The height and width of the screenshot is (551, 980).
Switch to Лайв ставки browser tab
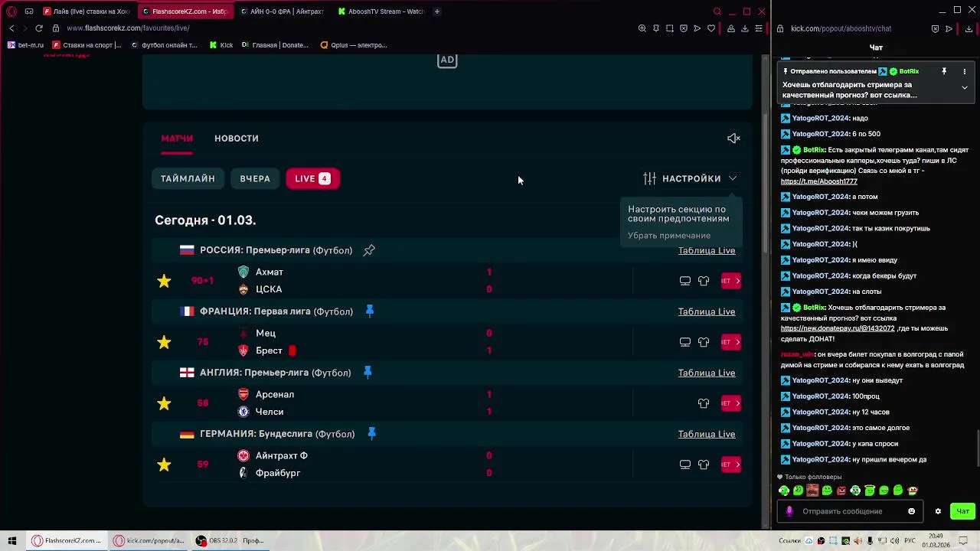pos(87,11)
